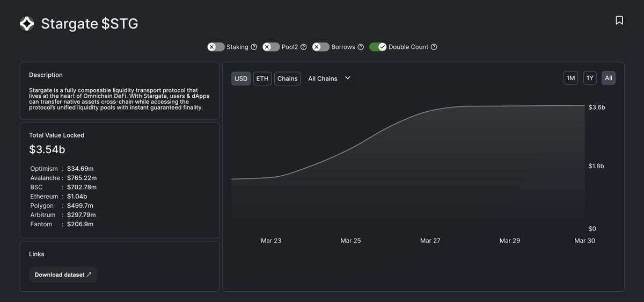This screenshot has height=302, width=644.
Task: Enable the Borrows toggle
Action: coord(320,47)
